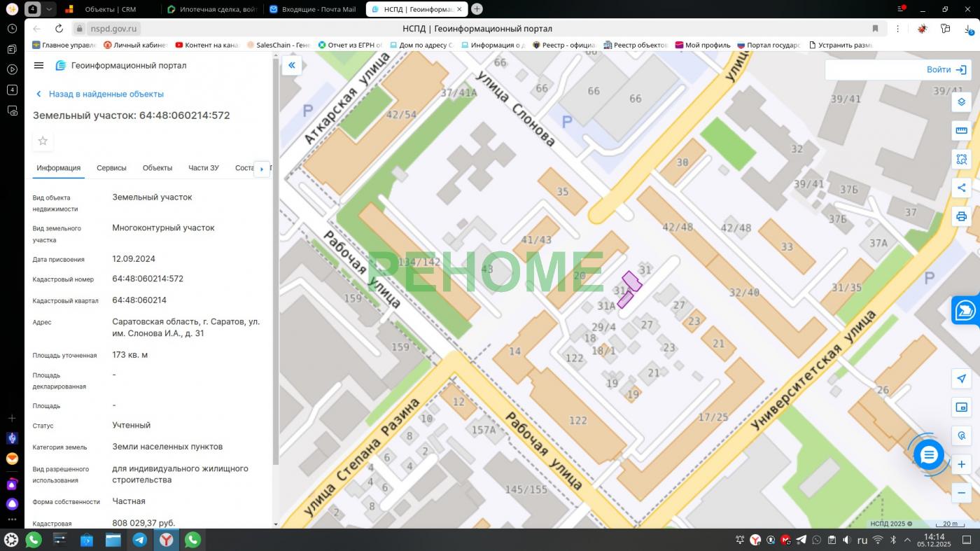Select the ruler measurement tool
The image size is (980, 551).
click(x=961, y=131)
